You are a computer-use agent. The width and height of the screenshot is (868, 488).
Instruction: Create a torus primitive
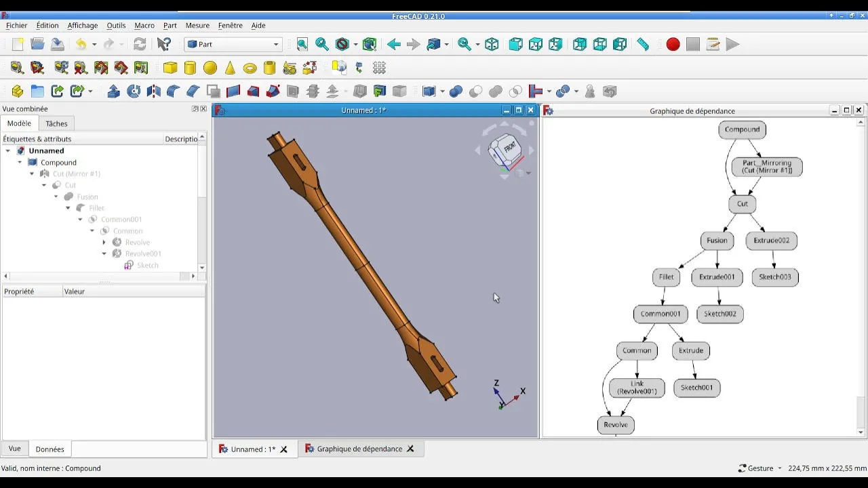[250, 68]
